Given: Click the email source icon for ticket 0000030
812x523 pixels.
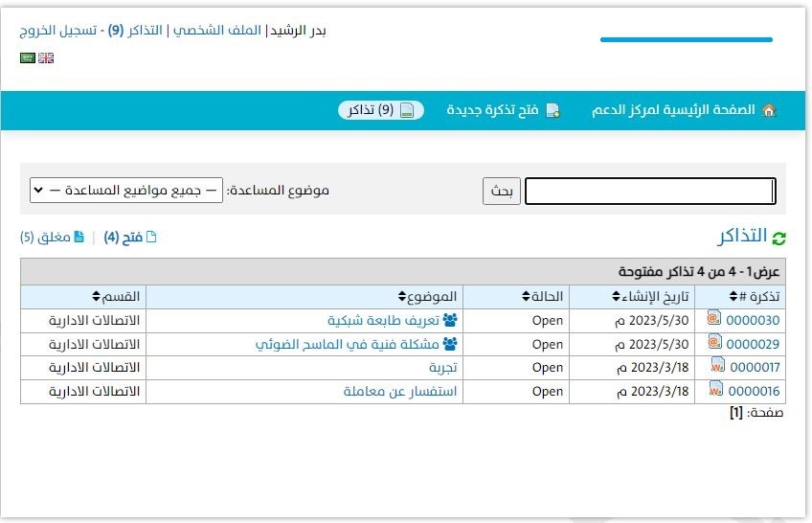Looking at the screenshot, I should pos(714,317).
